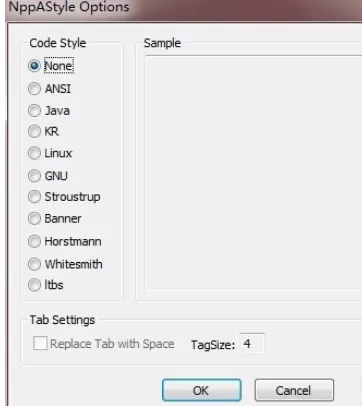Confirm settings with the OK button
The image size is (362, 406).
tap(202, 390)
